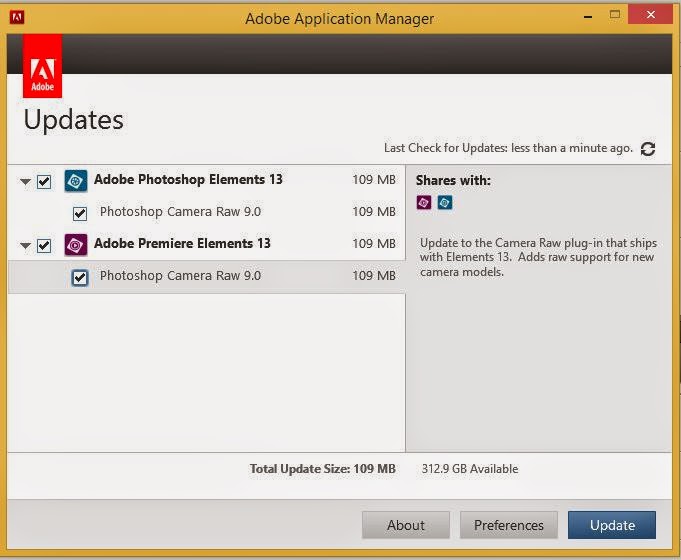Click the Camera Raw plug-in description text

click(x=538, y=257)
